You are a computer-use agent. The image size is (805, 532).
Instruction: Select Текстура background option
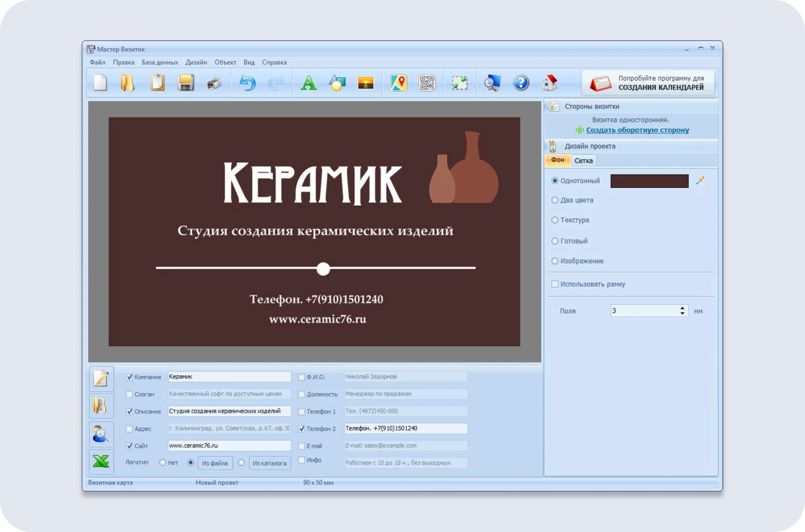click(x=555, y=220)
